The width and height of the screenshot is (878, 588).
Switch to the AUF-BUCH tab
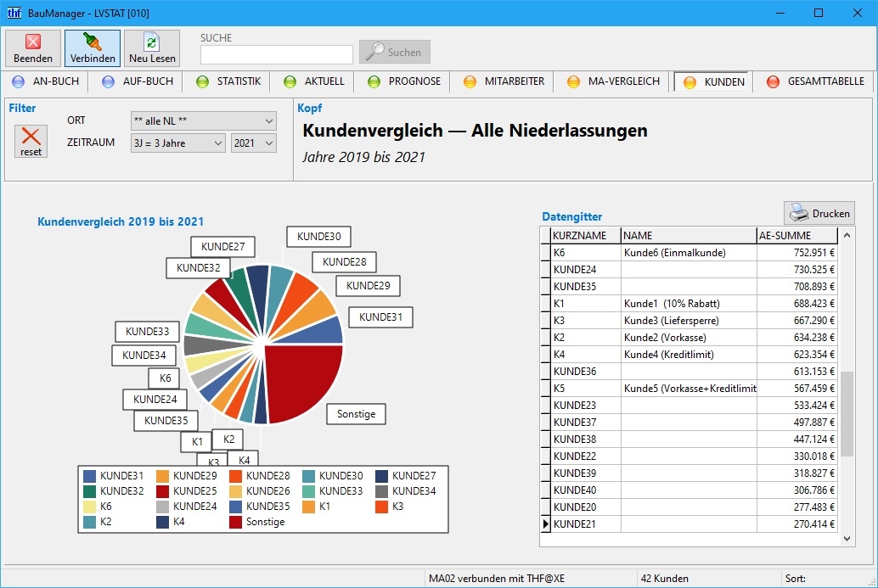(x=138, y=81)
